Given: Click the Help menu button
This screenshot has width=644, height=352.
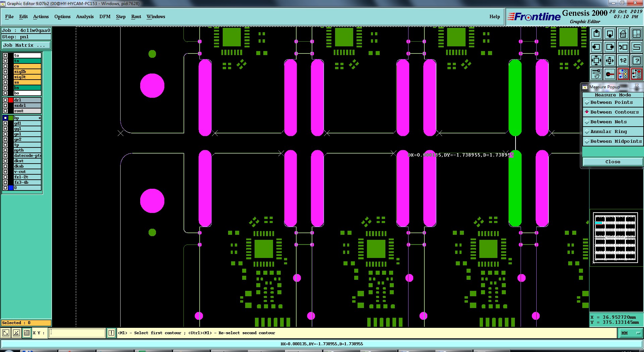Looking at the screenshot, I should click(x=494, y=16).
